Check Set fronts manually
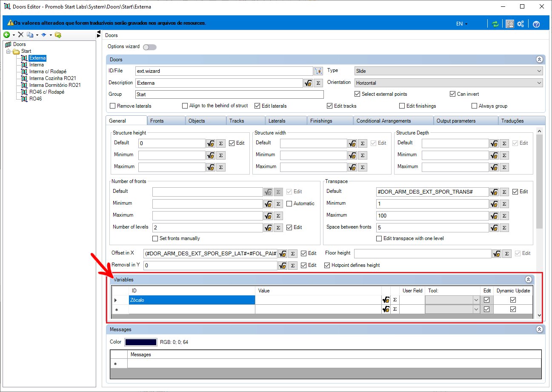The width and height of the screenshot is (552, 392). [x=155, y=238]
